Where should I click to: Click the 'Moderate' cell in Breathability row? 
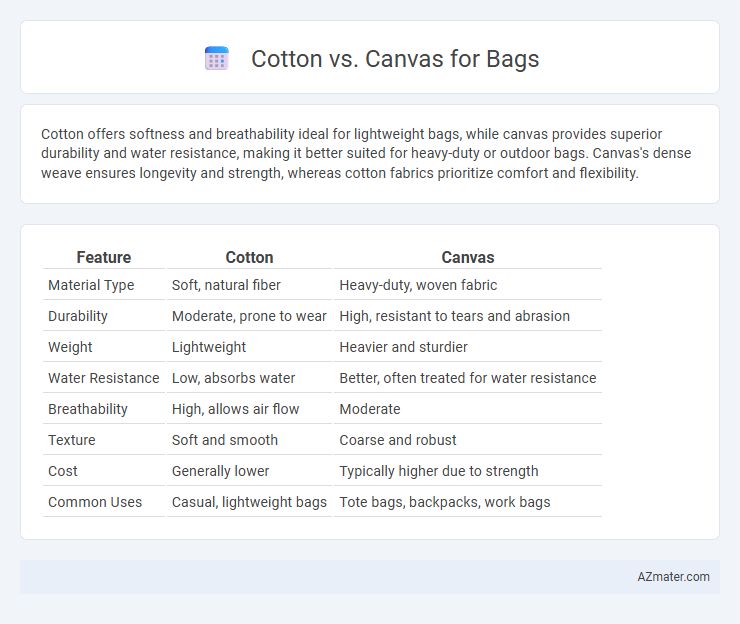tap(370, 409)
